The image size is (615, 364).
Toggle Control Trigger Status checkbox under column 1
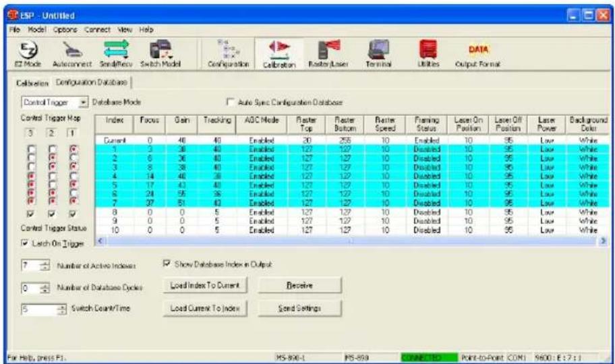point(72,214)
